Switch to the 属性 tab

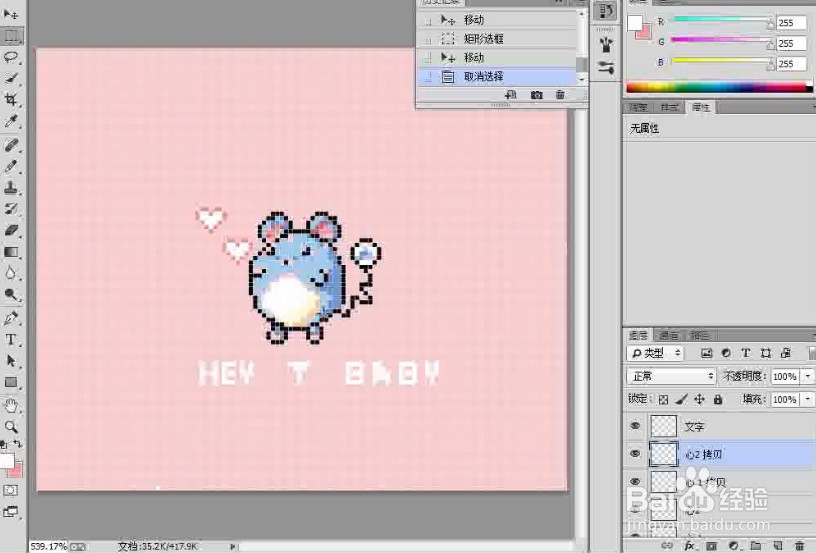tap(700, 107)
